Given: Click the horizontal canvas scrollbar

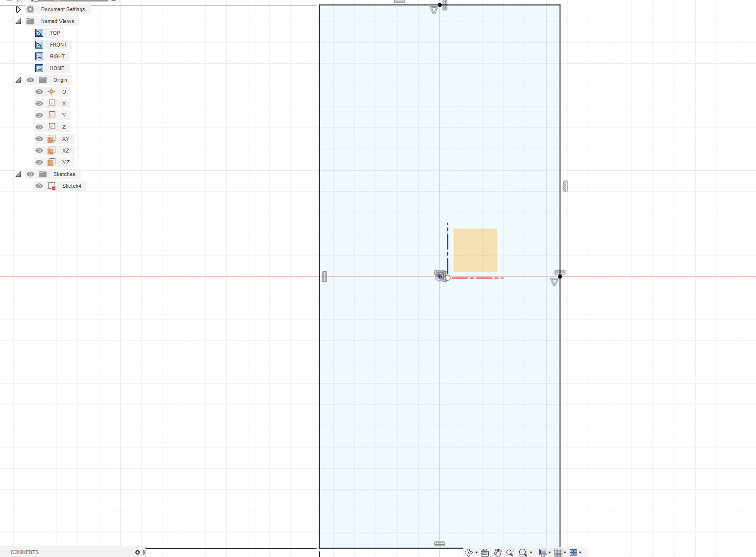Looking at the screenshot, I should (230, 549).
